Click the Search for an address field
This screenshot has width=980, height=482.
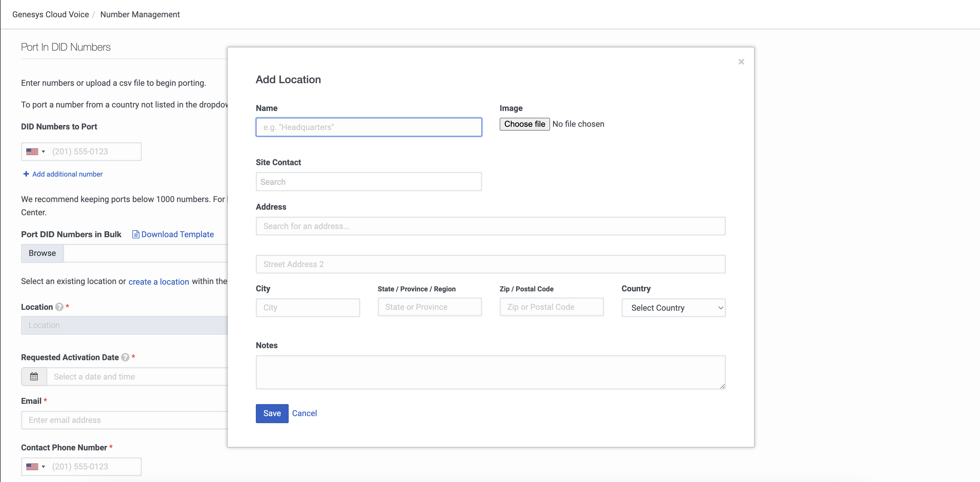coord(490,226)
